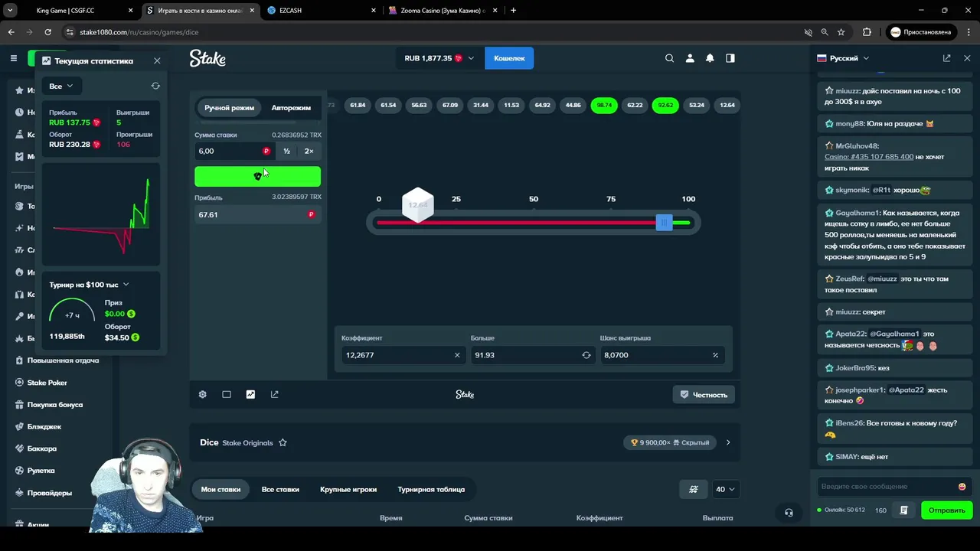The height and width of the screenshot is (551, 980).
Task: Open the hamburger sidebar menu
Action: click(13, 58)
